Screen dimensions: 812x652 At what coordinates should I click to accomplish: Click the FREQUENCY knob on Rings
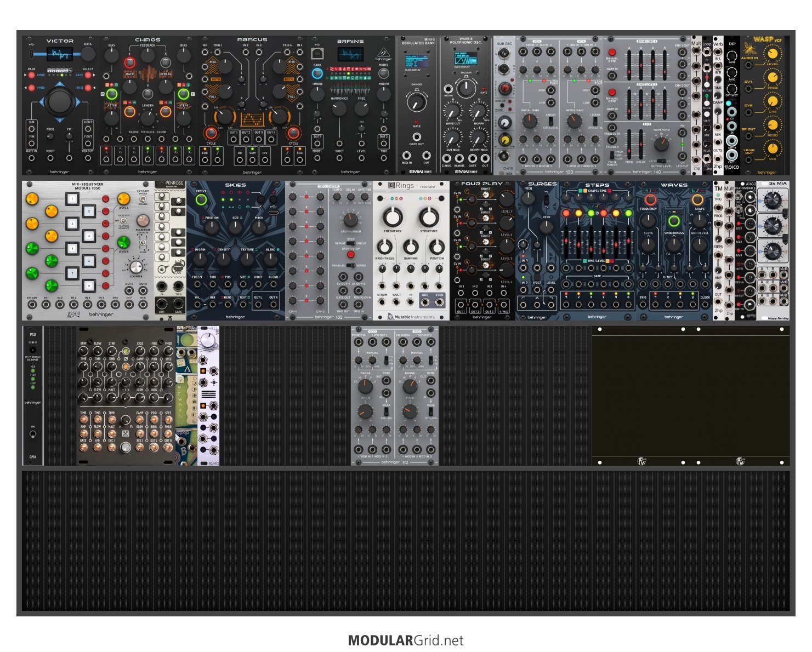(x=393, y=218)
